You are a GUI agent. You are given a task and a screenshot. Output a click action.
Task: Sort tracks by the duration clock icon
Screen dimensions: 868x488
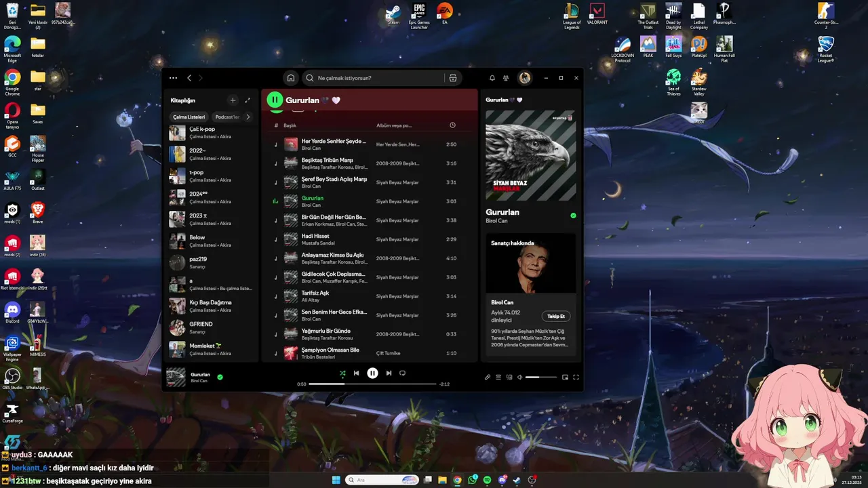[452, 125]
